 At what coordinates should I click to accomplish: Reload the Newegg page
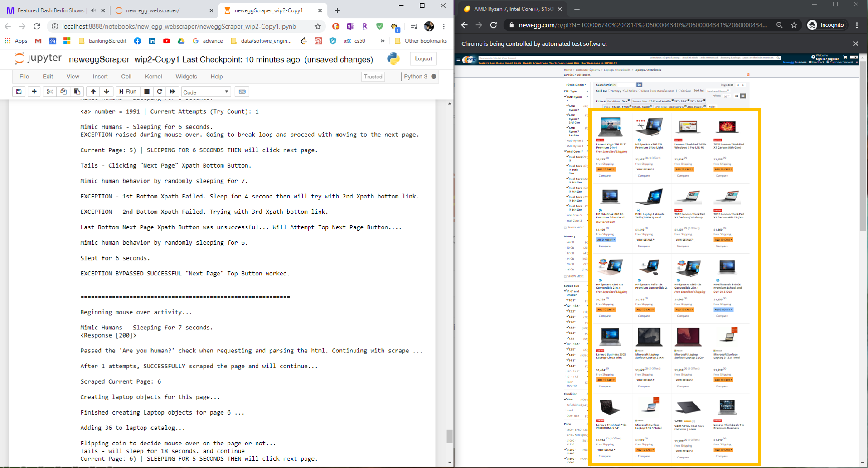tap(494, 25)
